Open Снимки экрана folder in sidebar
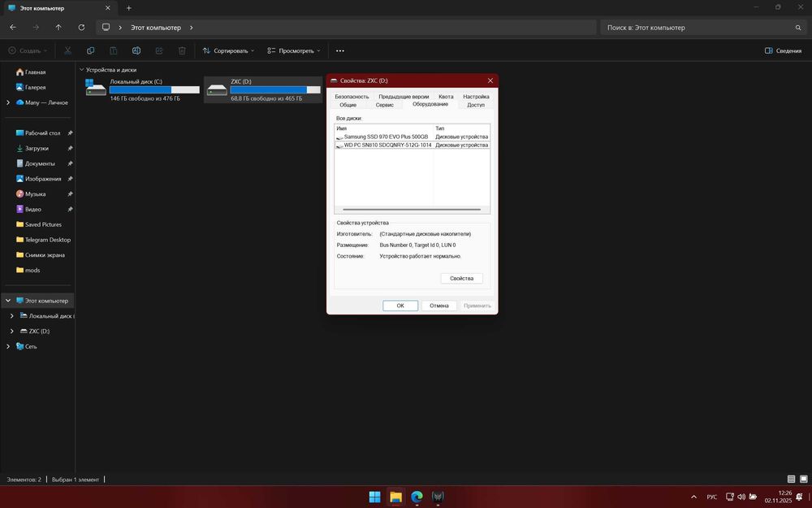Screen dimensions: 812x508 click(x=41, y=255)
